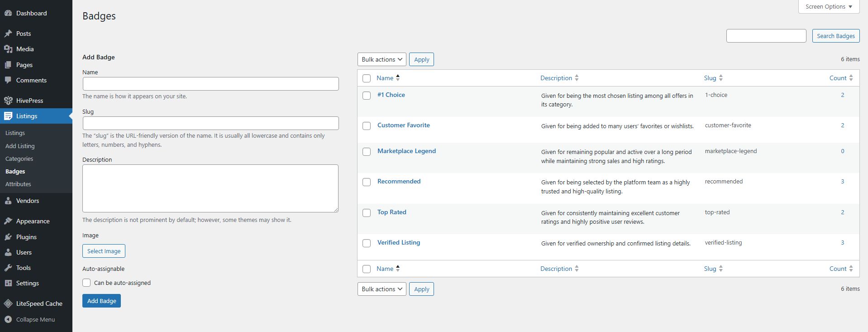Enable Can be auto-assigned checkbox

86,283
